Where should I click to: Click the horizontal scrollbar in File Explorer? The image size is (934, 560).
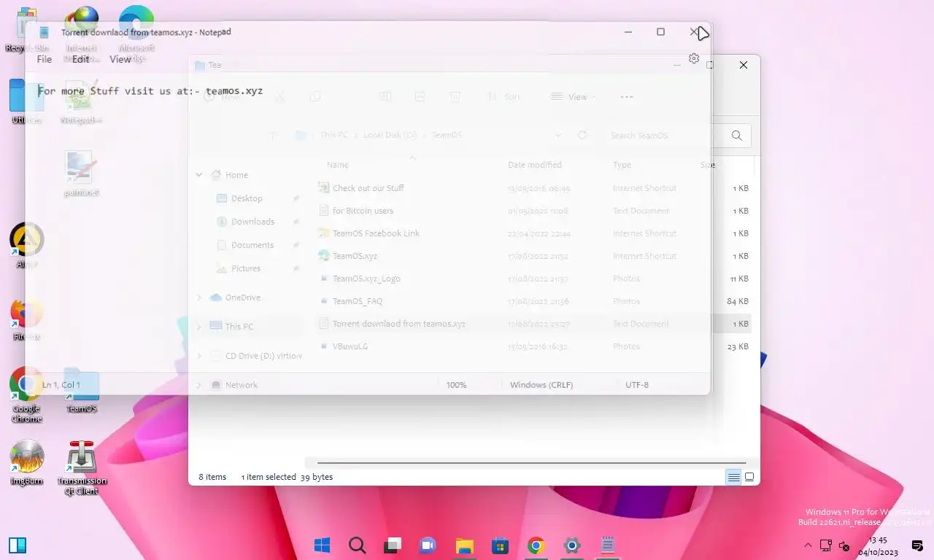(x=531, y=463)
